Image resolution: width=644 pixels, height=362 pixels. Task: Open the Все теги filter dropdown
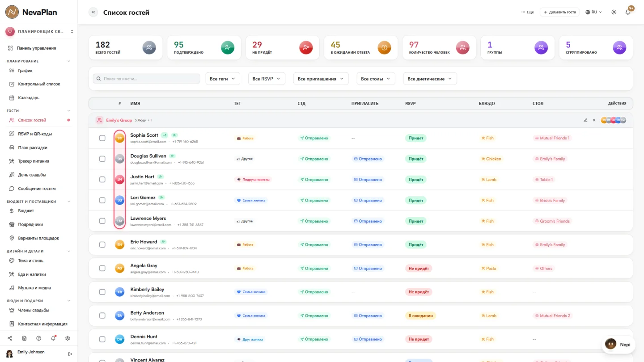[223, 79]
